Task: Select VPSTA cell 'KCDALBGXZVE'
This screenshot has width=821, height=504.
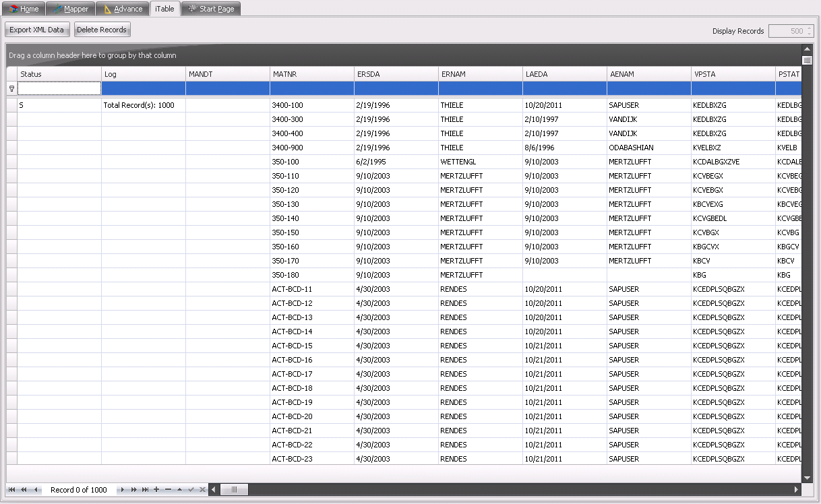Action: [x=733, y=162]
